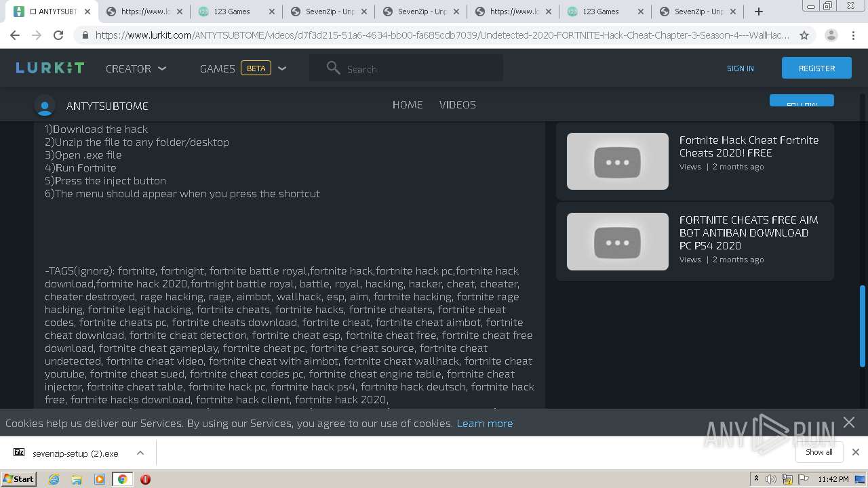The width and height of the screenshot is (868, 488).
Task: Bookmark this page with the star icon
Action: tap(804, 35)
